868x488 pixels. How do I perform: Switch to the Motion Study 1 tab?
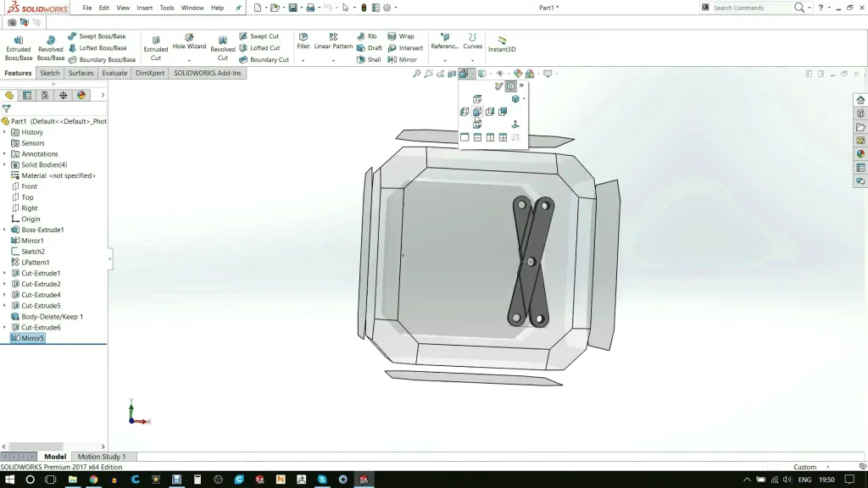tap(102, 457)
